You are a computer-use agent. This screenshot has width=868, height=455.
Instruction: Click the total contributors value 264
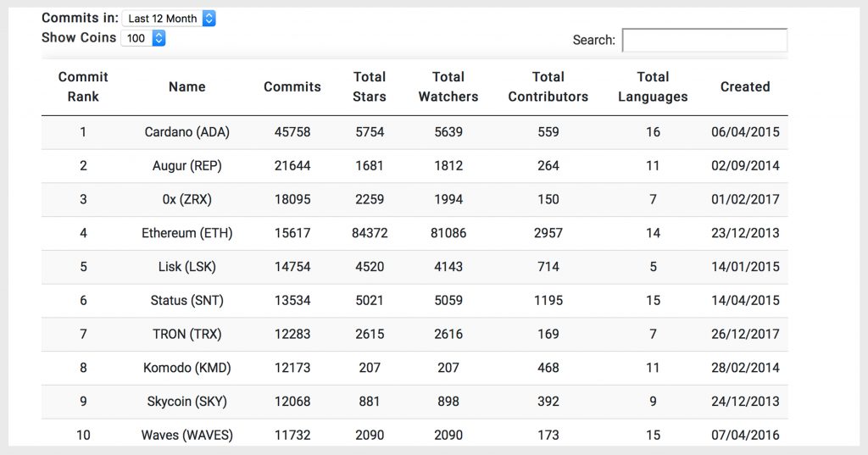tap(548, 166)
